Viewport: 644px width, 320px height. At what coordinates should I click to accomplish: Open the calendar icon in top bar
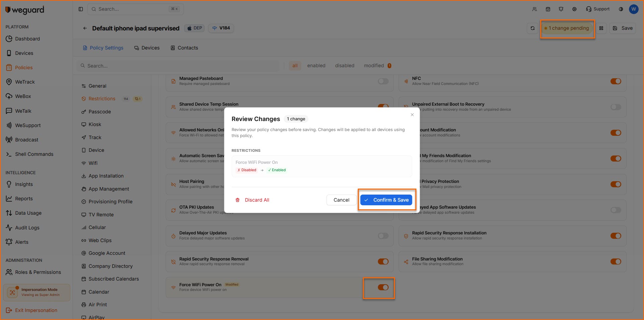pos(548,9)
